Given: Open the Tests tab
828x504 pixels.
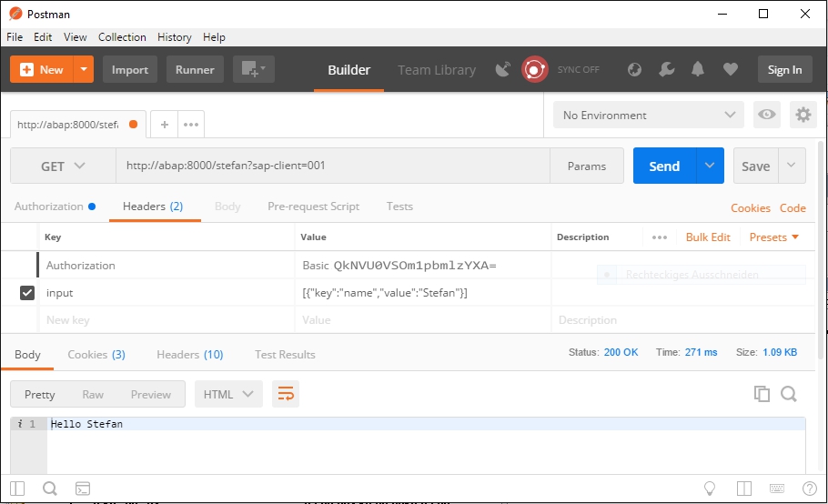Looking at the screenshot, I should coord(399,207).
